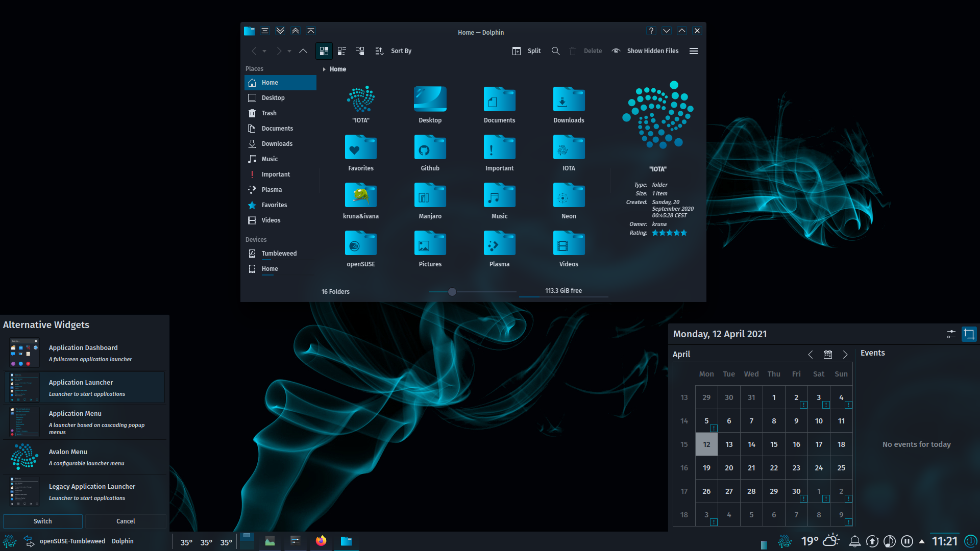Go forward with the right arrow

pyautogui.click(x=279, y=51)
